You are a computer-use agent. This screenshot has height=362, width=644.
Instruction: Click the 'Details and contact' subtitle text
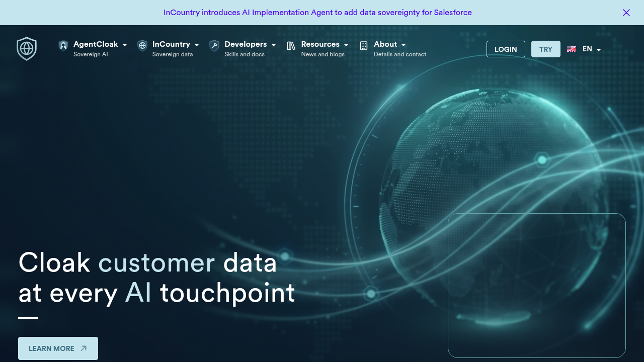tap(400, 54)
